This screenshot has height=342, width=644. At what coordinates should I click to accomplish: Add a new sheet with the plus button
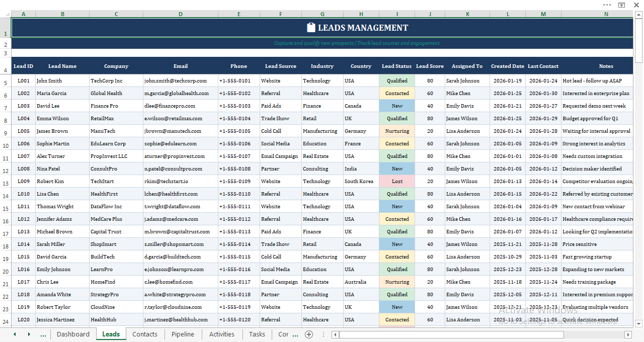(x=309, y=334)
